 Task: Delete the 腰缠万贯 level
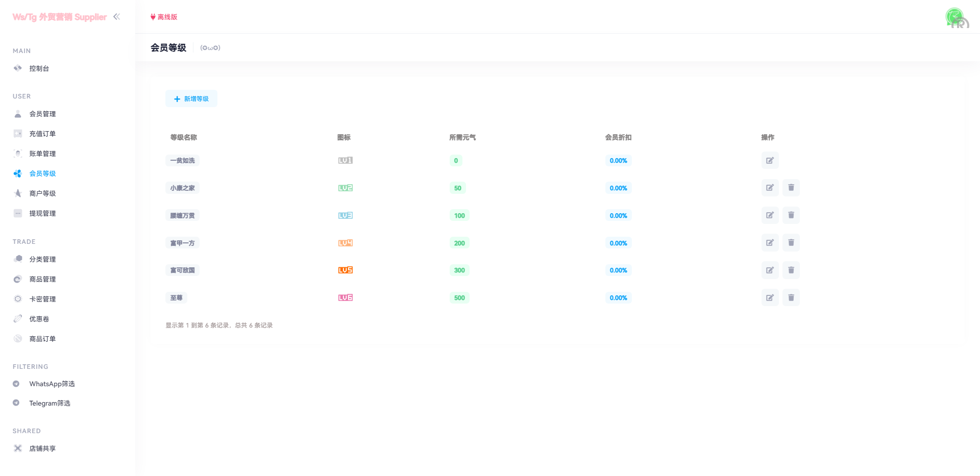[x=791, y=215]
